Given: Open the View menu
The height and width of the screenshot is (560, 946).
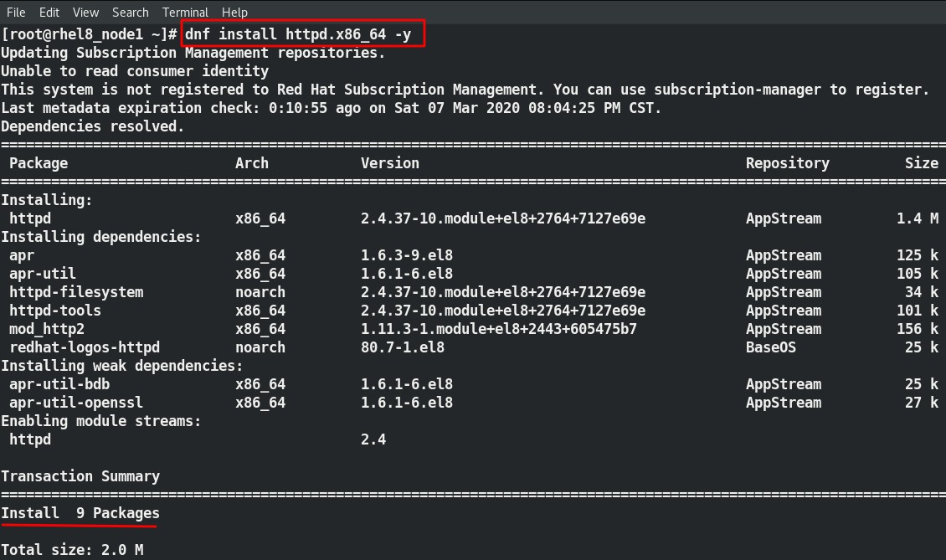Looking at the screenshot, I should (x=85, y=12).
